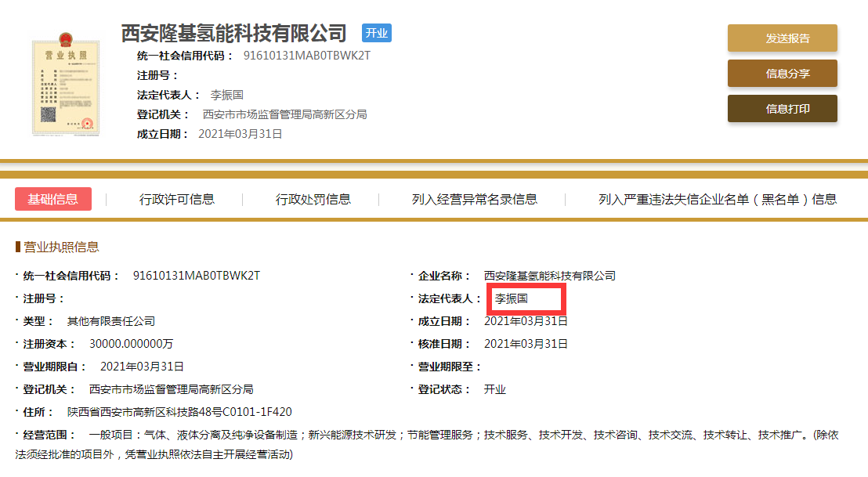
Task: Click header legal representative 李振国
Action: [x=227, y=96]
